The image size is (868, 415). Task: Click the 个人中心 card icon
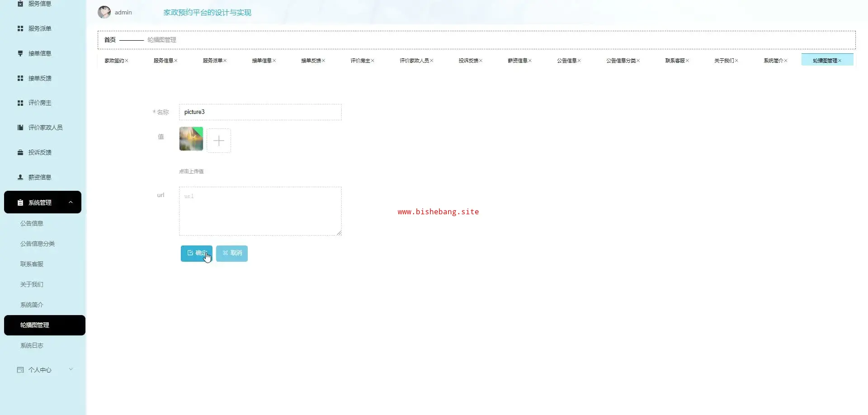click(20, 370)
